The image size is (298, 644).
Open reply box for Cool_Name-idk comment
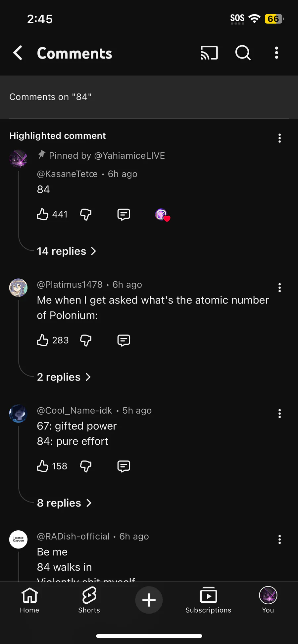[124, 466]
